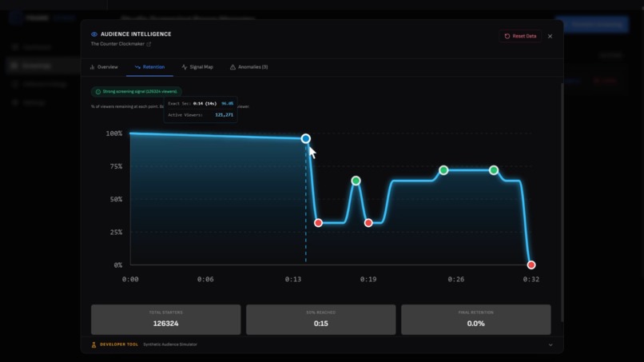The image size is (644, 362).
Task: Click the Total Starters card showing 126324
Action: 166,320
